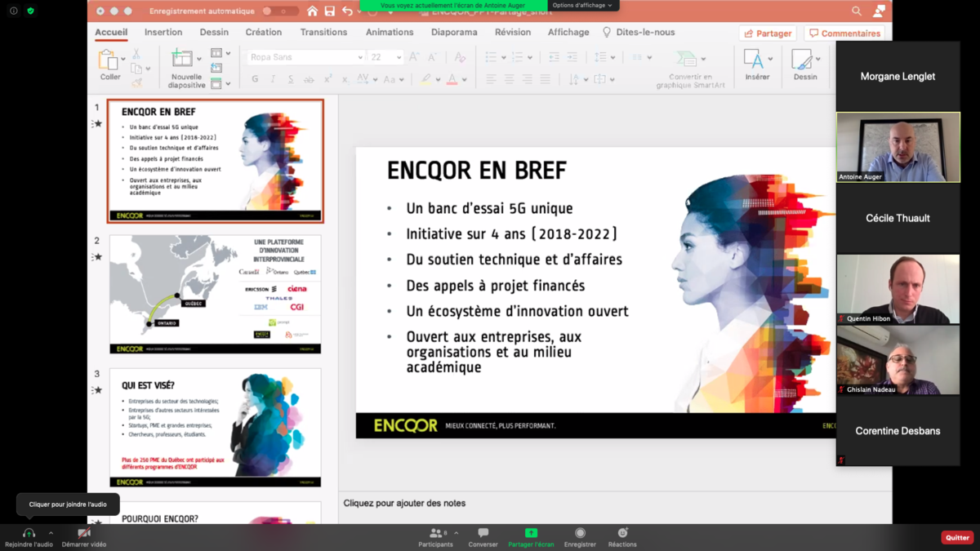The image size is (980, 551).
Task: Open the font size 22 dropdown
Action: [x=386, y=57]
